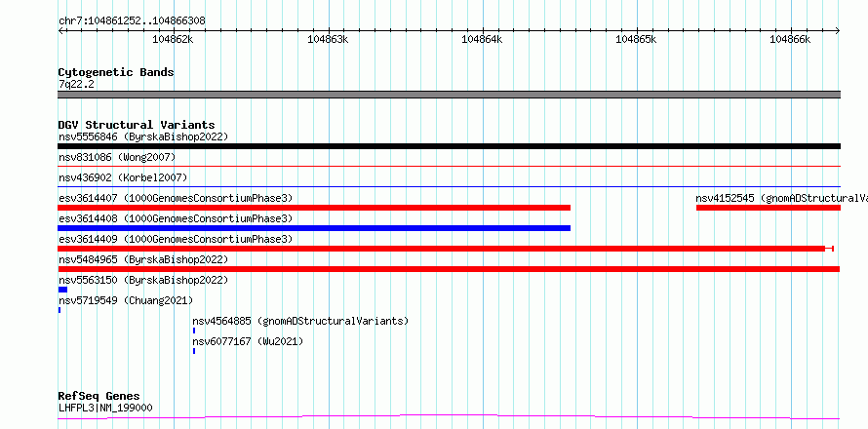This screenshot has width=868, height=429.
Task: Click the magenta LHFPL3 gene line
Action: [449, 416]
